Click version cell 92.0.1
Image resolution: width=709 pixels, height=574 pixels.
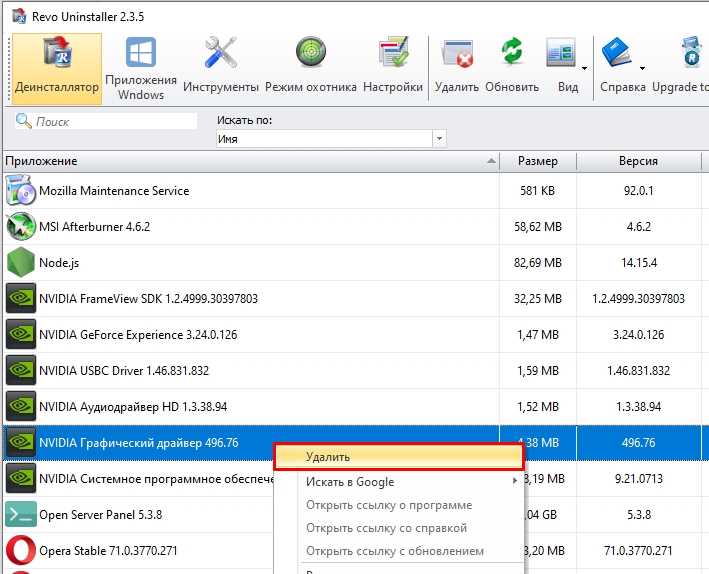[x=638, y=190]
